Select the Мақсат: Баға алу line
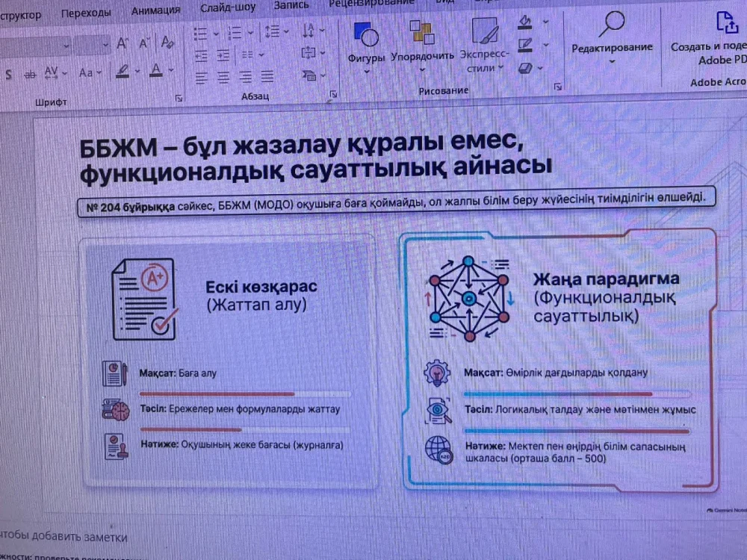Viewport: 747px width, 560px height. pyautogui.click(x=178, y=373)
